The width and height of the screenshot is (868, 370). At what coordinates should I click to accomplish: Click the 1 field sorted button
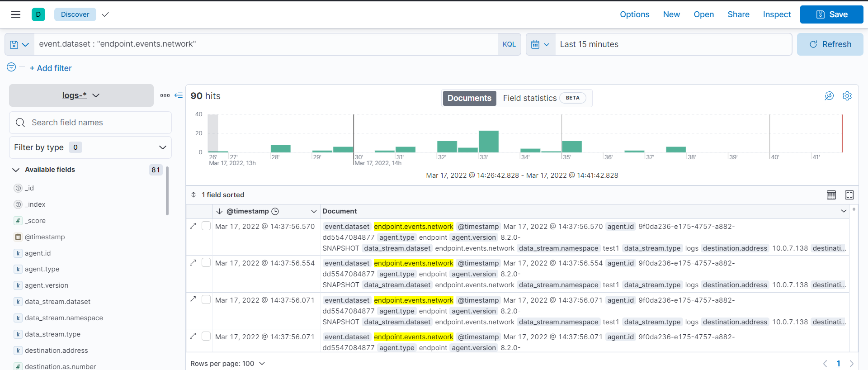click(217, 195)
